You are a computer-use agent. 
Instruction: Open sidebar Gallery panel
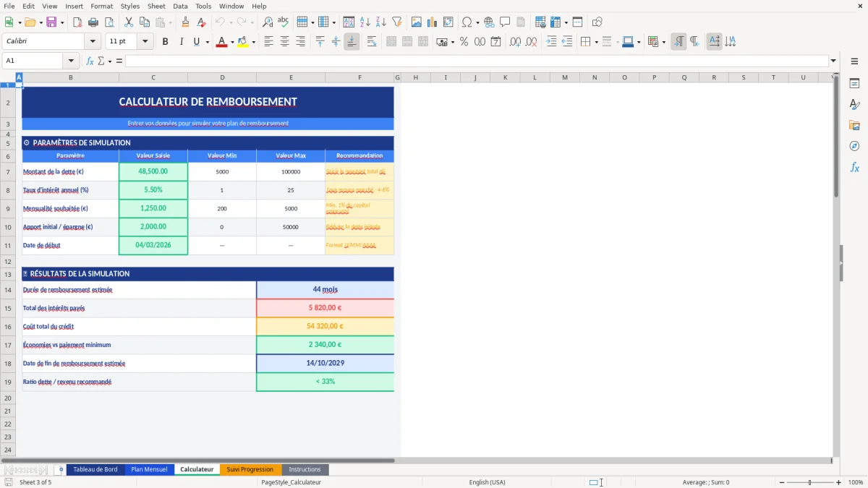click(x=854, y=126)
